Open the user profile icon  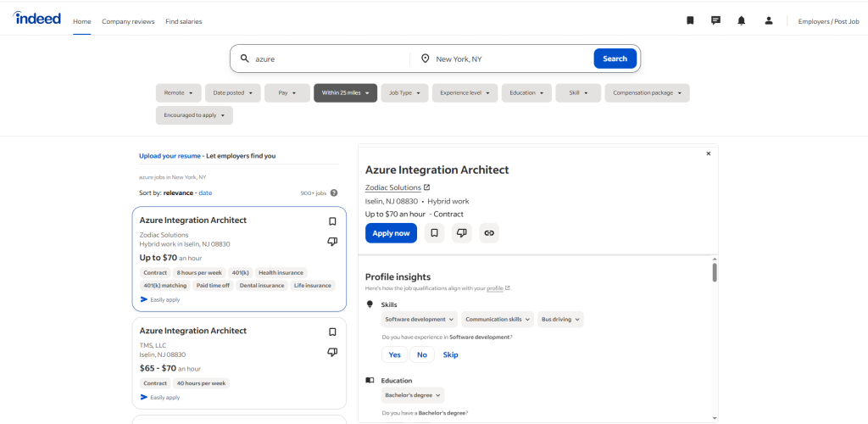click(768, 20)
